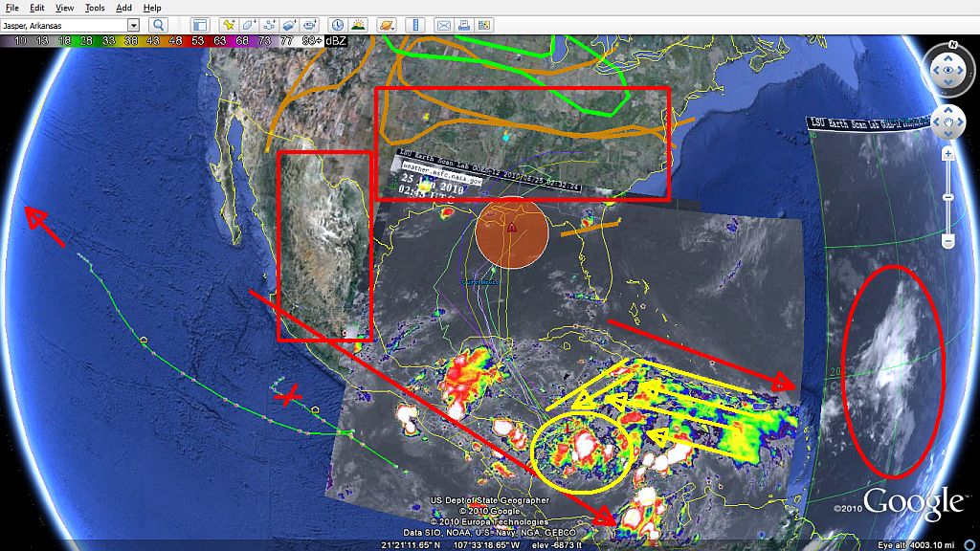Click the look up arrow on the eye joystick

pyautogui.click(x=948, y=57)
